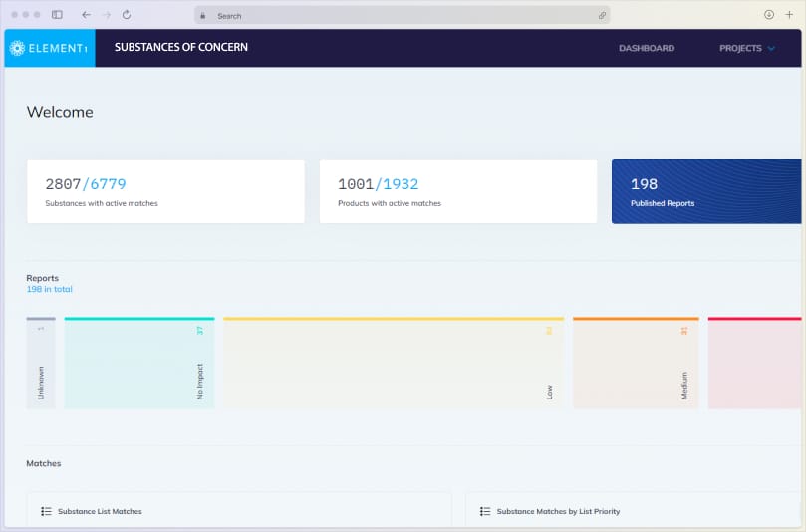The image size is (806, 532).
Task: Toggle the browser sidebar icon
Action: [x=57, y=15]
